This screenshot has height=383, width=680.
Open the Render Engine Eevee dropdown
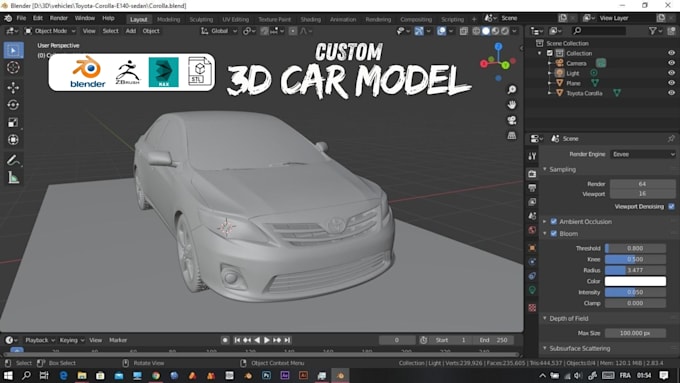point(643,154)
